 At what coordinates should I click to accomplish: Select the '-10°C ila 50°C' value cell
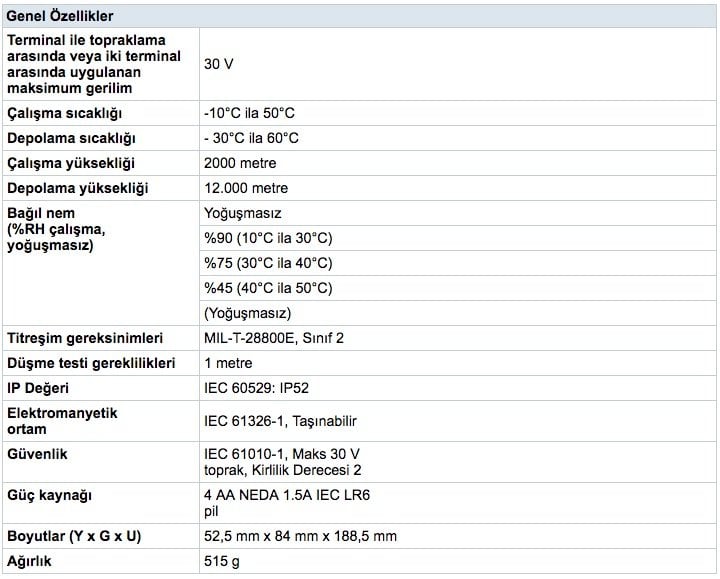pyautogui.click(x=250, y=114)
